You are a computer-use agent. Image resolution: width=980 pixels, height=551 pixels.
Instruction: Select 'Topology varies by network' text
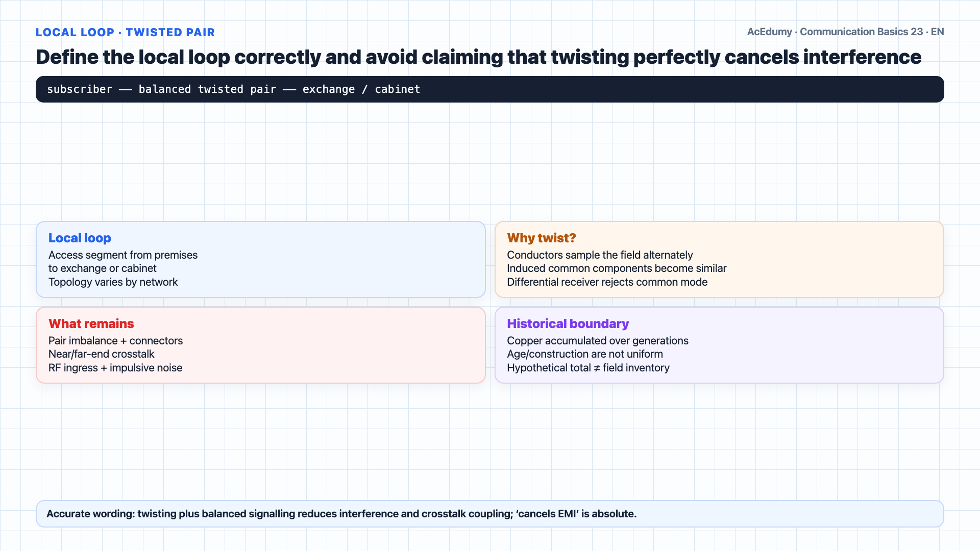coord(113,282)
